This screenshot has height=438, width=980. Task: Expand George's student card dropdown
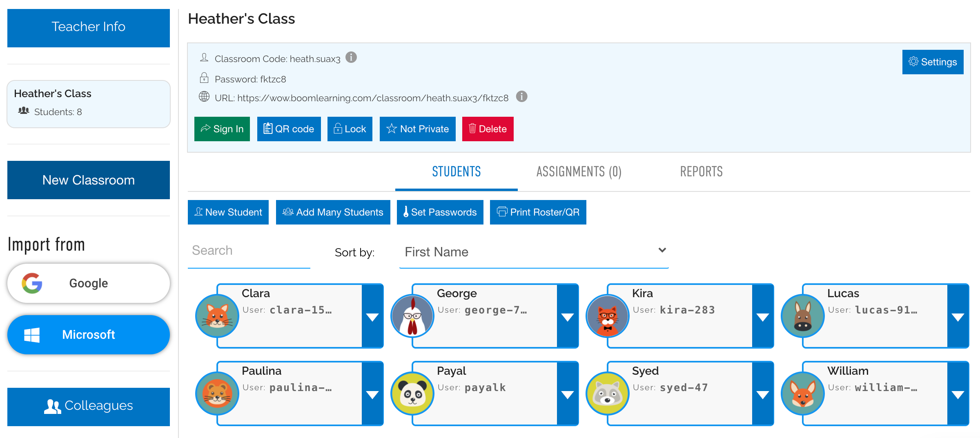568,316
